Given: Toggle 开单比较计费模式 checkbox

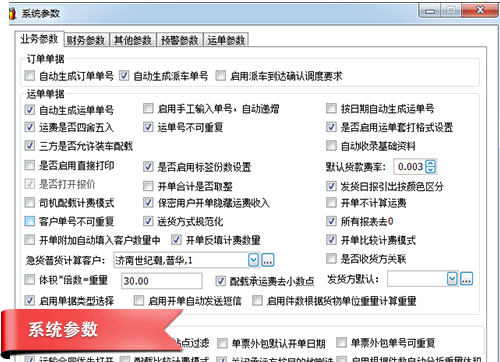Looking at the screenshot, I should pyautogui.click(x=331, y=240).
